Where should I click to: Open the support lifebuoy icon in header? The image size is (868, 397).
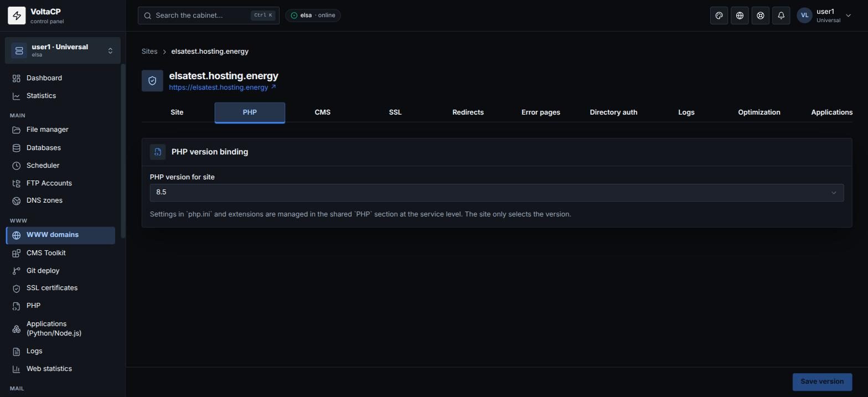coord(761,16)
